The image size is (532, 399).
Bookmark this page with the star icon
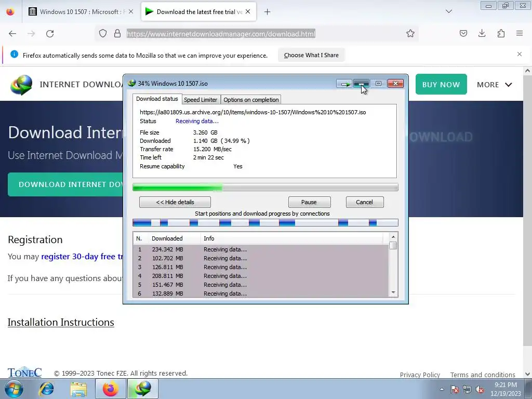(410, 33)
